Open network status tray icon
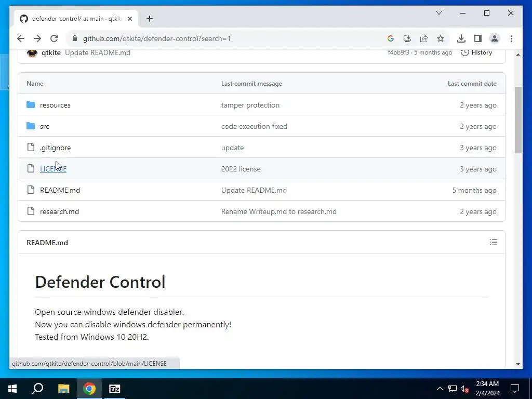The width and height of the screenshot is (532, 399). 453,389
